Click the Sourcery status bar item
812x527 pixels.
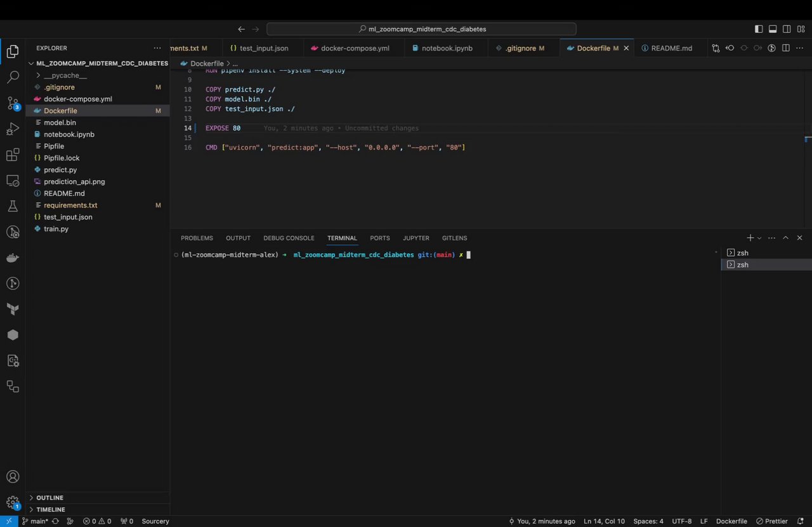pyautogui.click(x=155, y=521)
